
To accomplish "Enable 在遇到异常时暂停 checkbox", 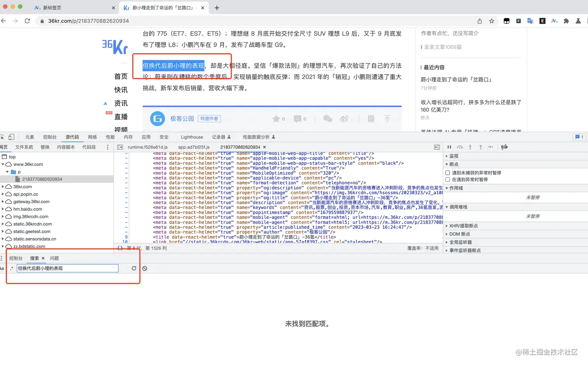I will pyautogui.click(x=448, y=180).
